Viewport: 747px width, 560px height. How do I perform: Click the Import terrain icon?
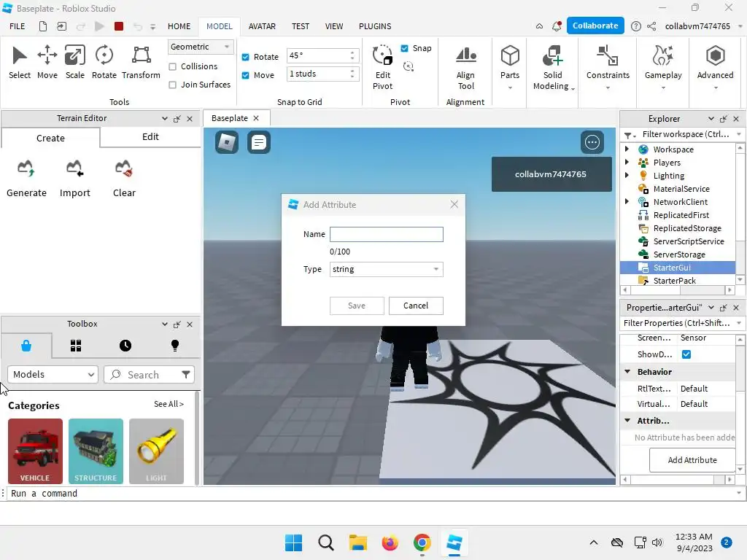point(75,168)
